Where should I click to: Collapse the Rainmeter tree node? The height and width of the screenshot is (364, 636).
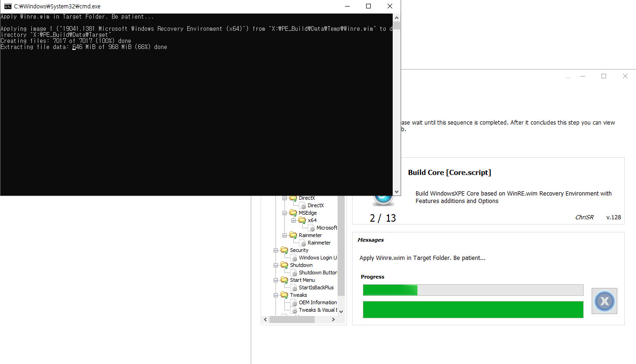pyautogui.click(x=285, y=235)
